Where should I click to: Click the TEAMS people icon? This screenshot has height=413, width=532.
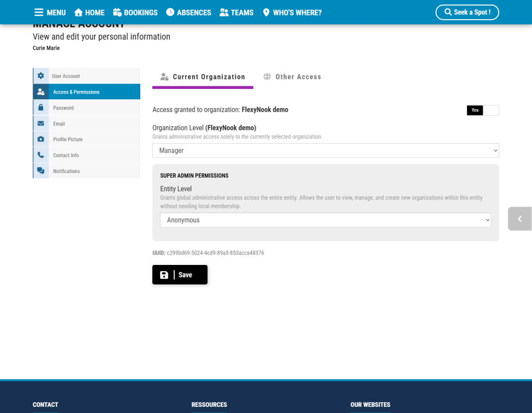coord(224,12)
